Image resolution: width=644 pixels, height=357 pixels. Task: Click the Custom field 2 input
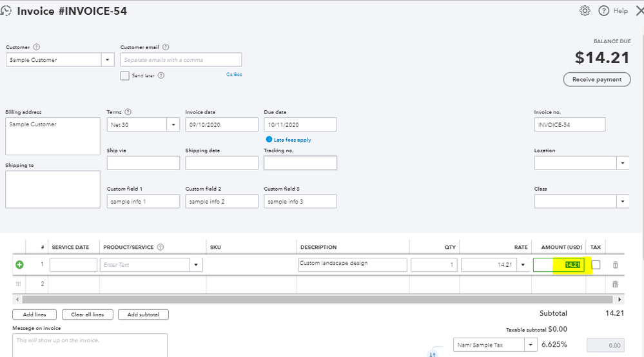click(x=222, y=202)
